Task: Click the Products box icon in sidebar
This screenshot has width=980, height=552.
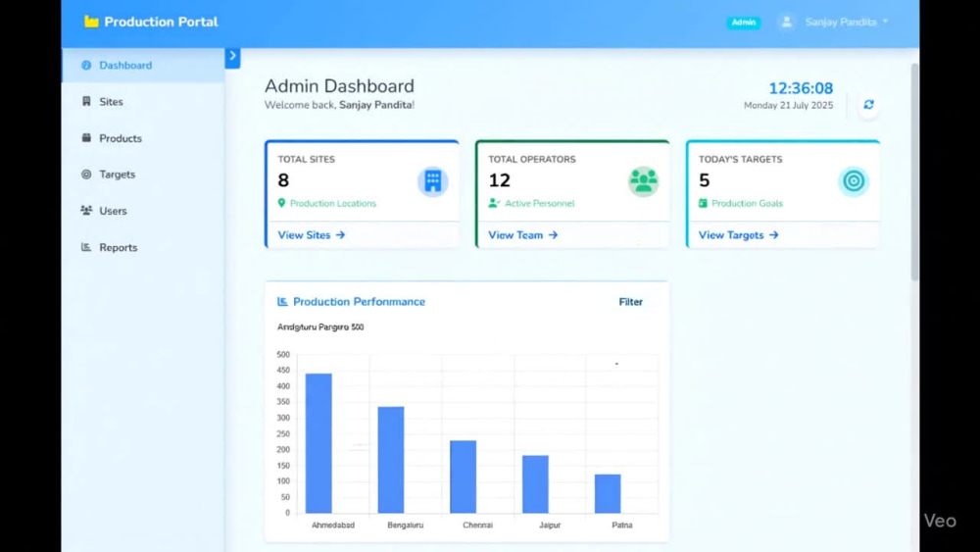Action: tap(86, 137)
